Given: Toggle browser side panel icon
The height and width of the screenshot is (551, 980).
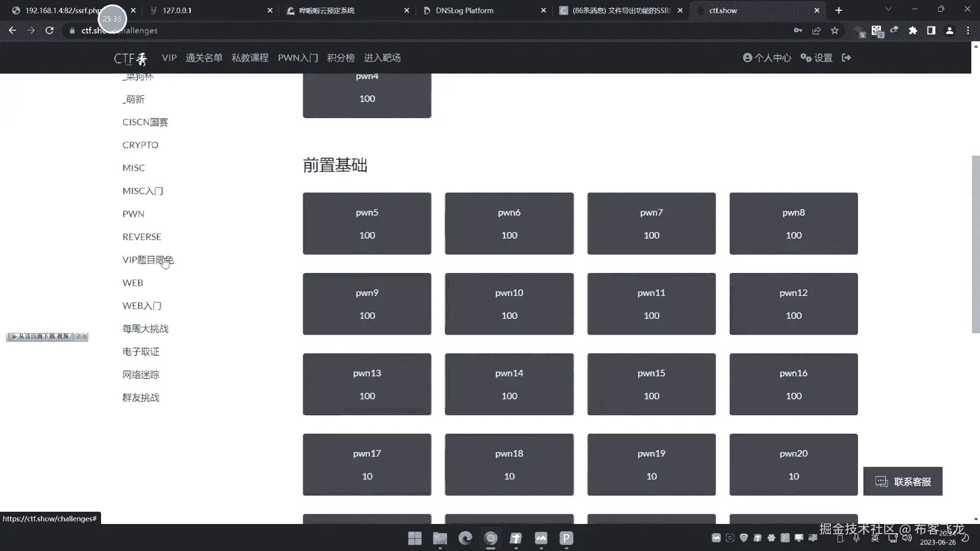Looking at the screenshot, I should point(931,31).
